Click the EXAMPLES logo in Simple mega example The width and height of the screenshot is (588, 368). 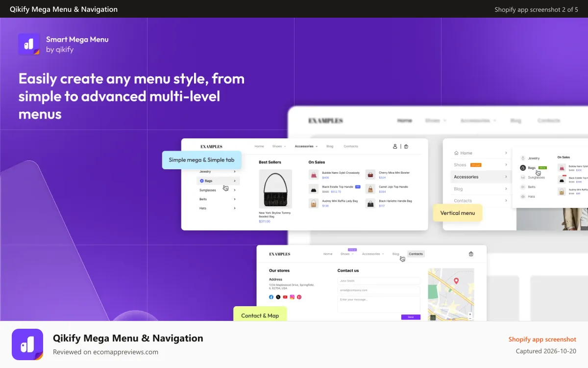[211, 146]
